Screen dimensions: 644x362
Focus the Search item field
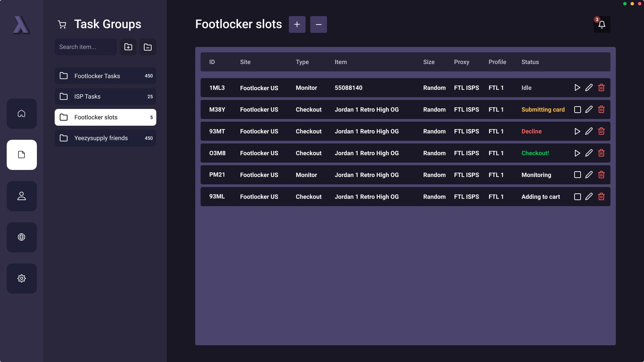tap(86, 47)
